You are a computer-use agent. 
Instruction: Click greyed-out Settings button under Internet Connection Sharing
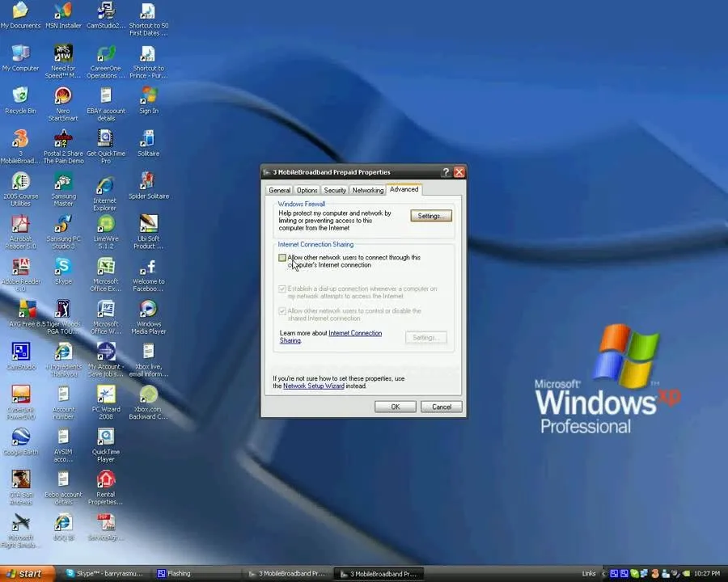click(x=425, y=337)
